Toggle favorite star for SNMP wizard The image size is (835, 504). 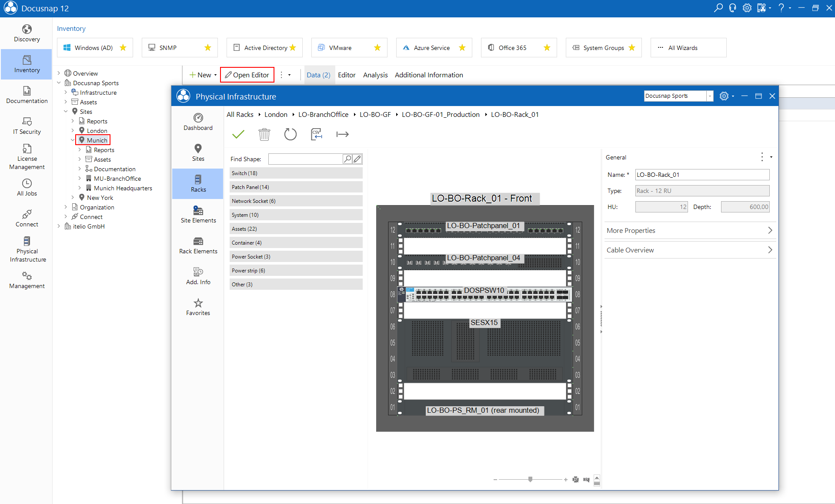(208, 48)
